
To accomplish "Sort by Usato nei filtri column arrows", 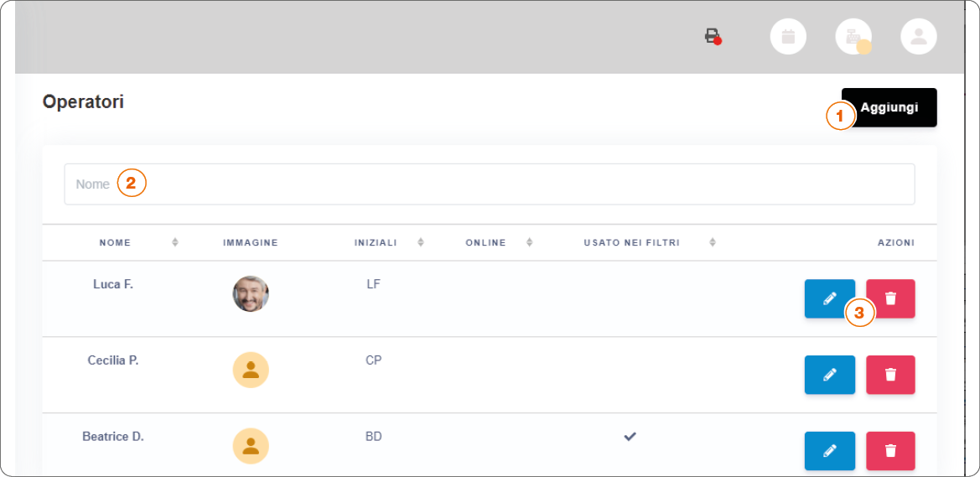I will [713, 243].
